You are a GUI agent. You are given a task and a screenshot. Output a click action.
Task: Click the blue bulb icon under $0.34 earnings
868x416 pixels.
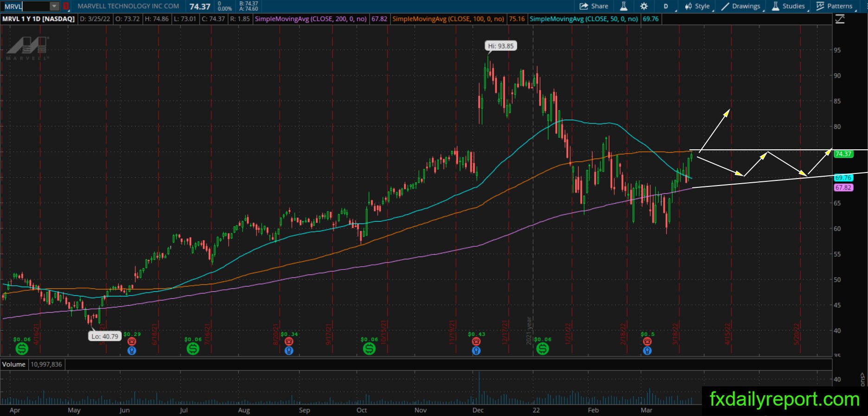tap(289, 351)
